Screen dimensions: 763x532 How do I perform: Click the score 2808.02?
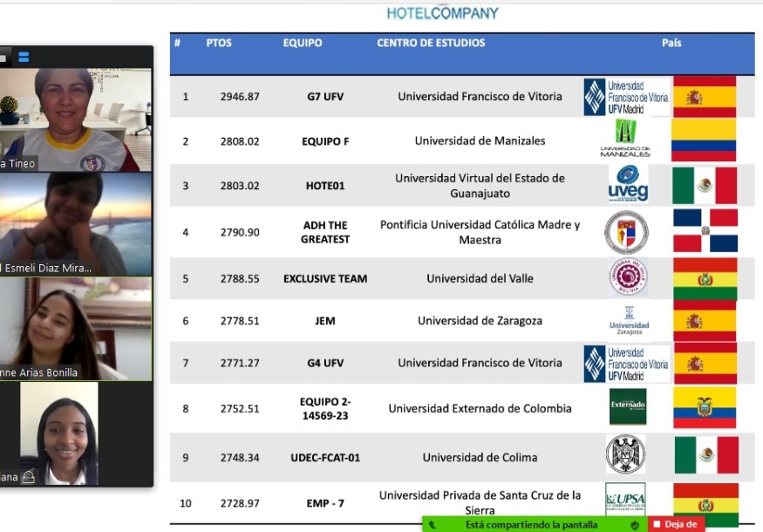pyautogui.click(x=240, y=141)
